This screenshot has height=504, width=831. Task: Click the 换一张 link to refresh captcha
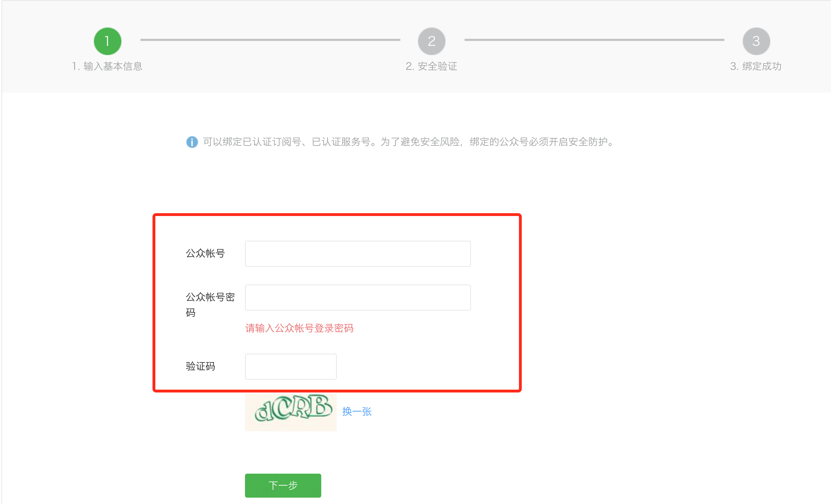pos(357,412)
